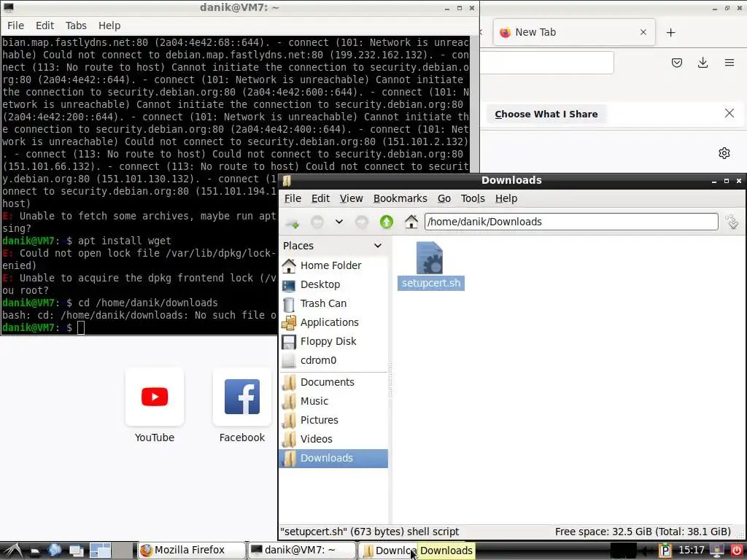747x560 pixels.
Task: Open the LXDE start menu icon
Action: pos(13,551)
